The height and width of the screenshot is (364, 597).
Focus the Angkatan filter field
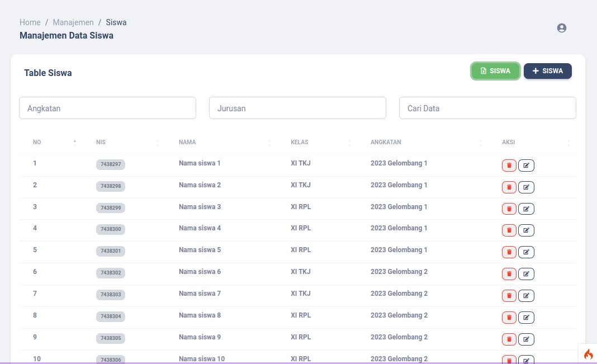coord(107,108)
